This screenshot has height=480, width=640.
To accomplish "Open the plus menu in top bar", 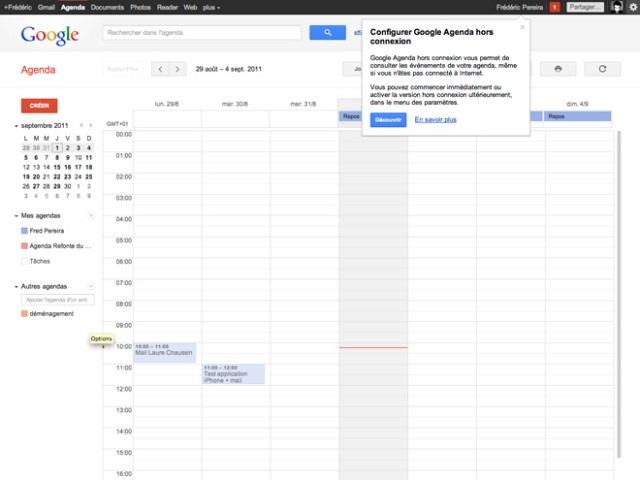I will point(211,7).
